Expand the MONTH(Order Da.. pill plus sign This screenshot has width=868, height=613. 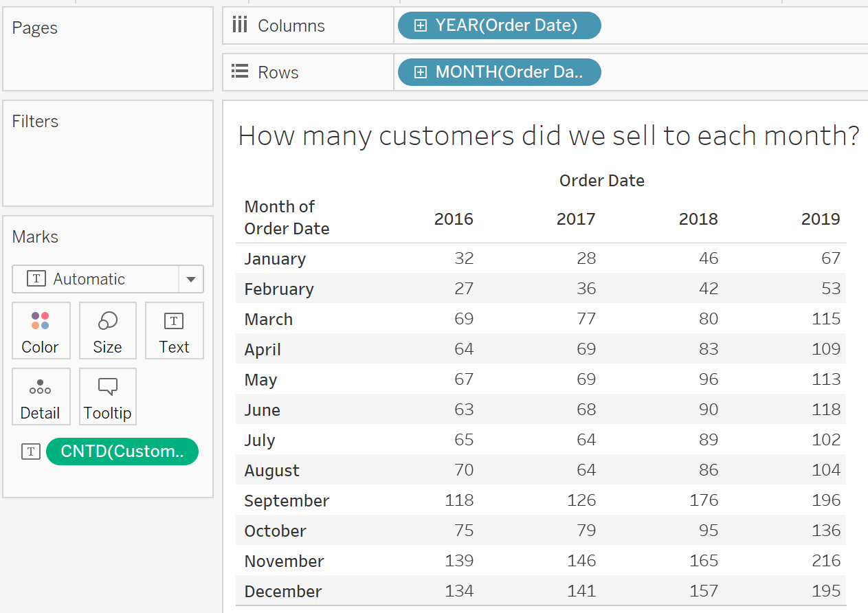[x=421, y=72]
